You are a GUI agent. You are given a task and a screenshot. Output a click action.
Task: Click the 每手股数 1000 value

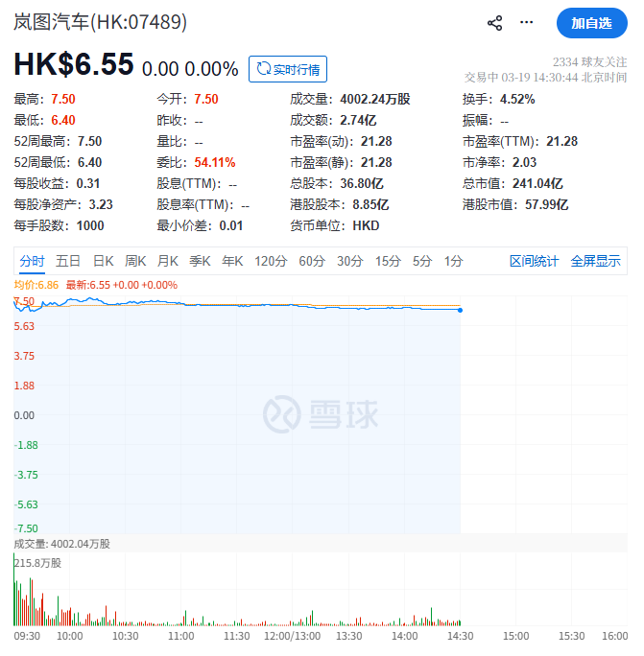point(90,226)
